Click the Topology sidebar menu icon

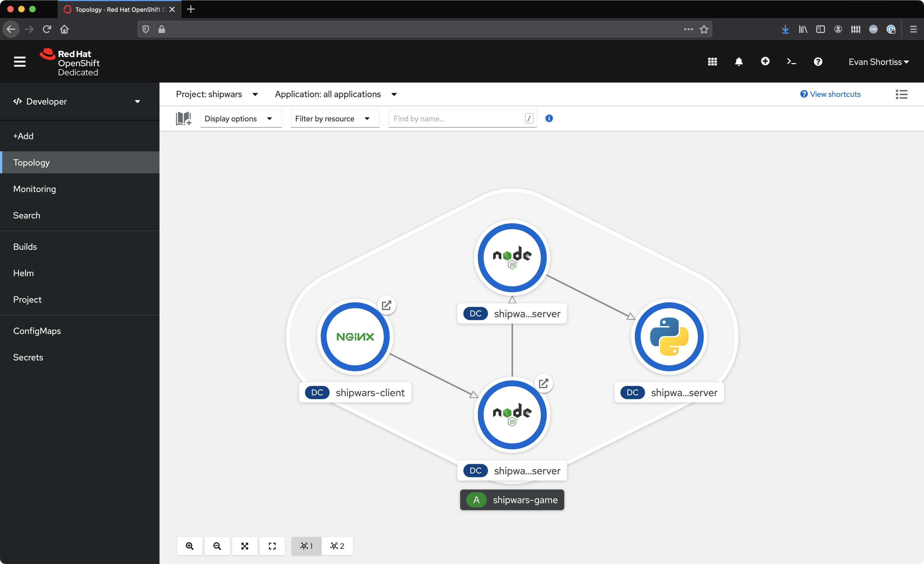[32, 162]
